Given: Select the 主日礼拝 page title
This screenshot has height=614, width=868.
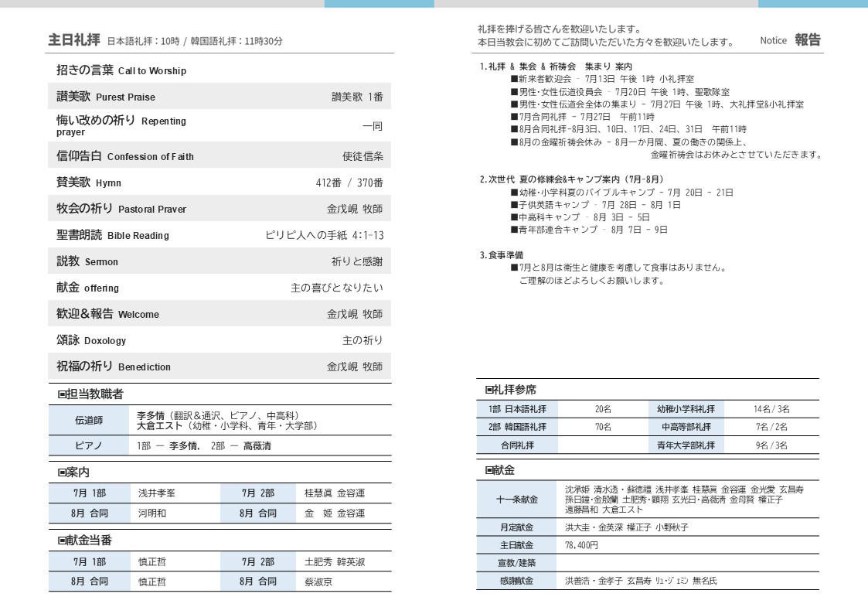Looking at the screenshot, I should click(74, 40).
